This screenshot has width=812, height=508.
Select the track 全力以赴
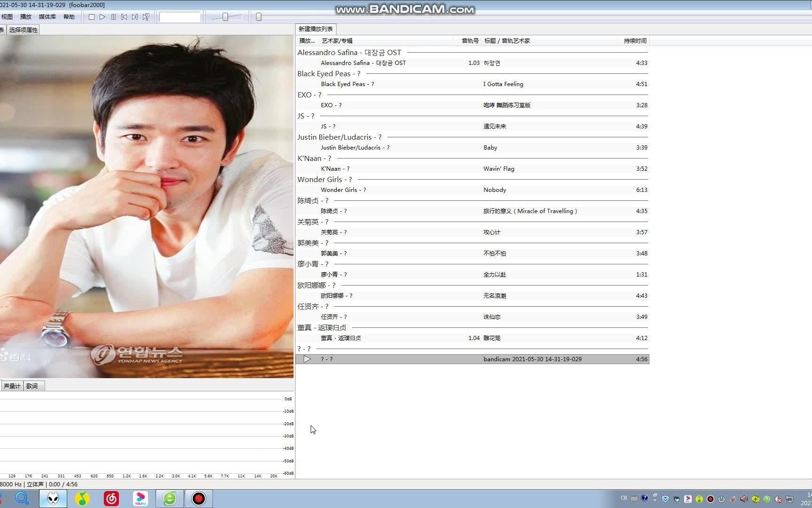click(x=472, y=275)
